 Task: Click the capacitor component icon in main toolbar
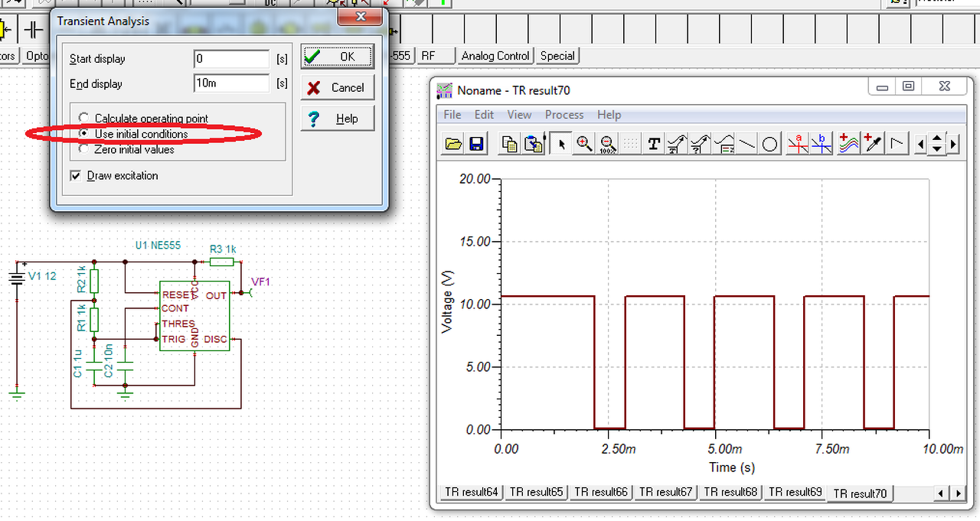[x=32, y=30]
